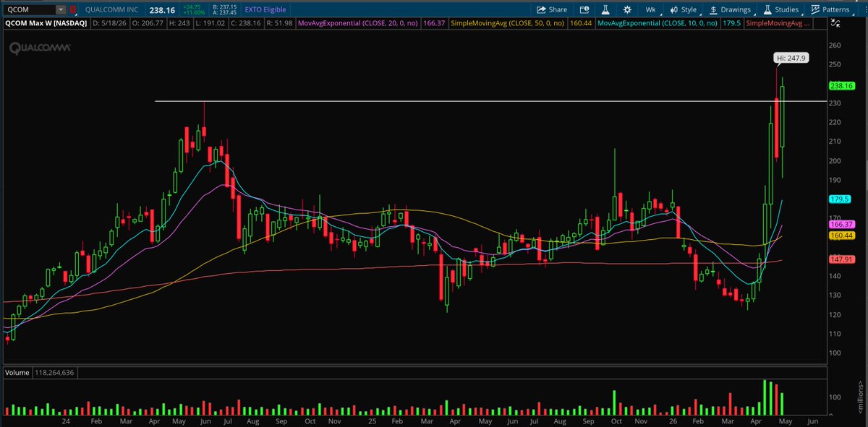Click the Volume 118,264,636 label
868x427 pixels.
pos(41,373)
